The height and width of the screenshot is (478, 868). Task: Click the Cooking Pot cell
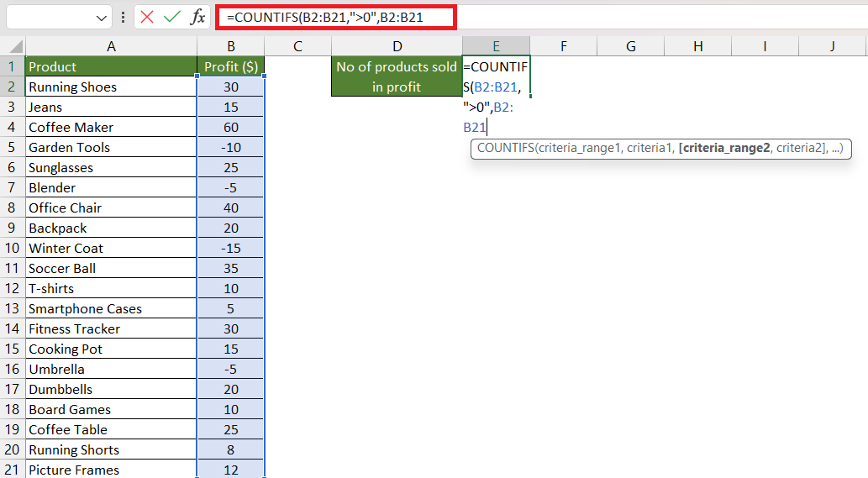coord(111,349)
